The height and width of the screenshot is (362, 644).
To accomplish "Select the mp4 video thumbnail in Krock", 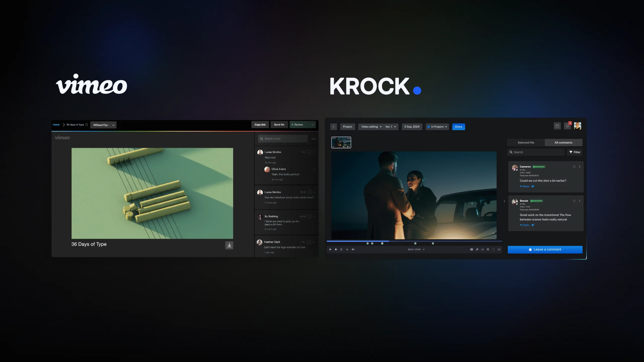I will (341, 142).
